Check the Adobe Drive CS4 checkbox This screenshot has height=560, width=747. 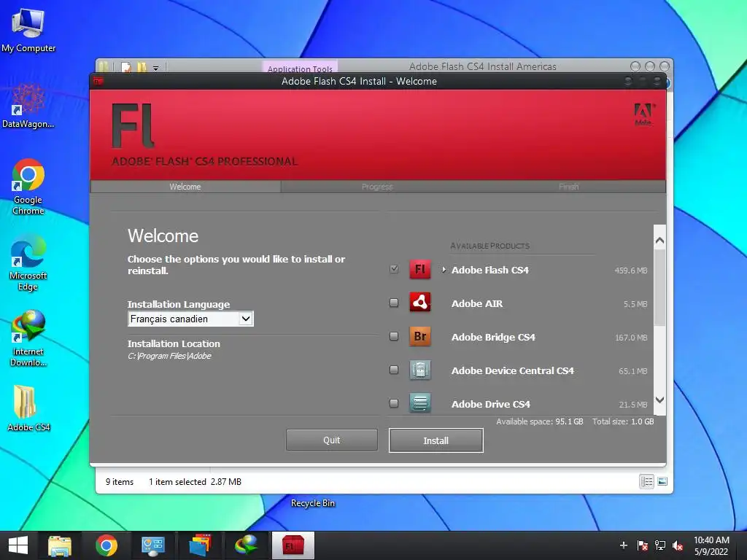click(394, 403)
